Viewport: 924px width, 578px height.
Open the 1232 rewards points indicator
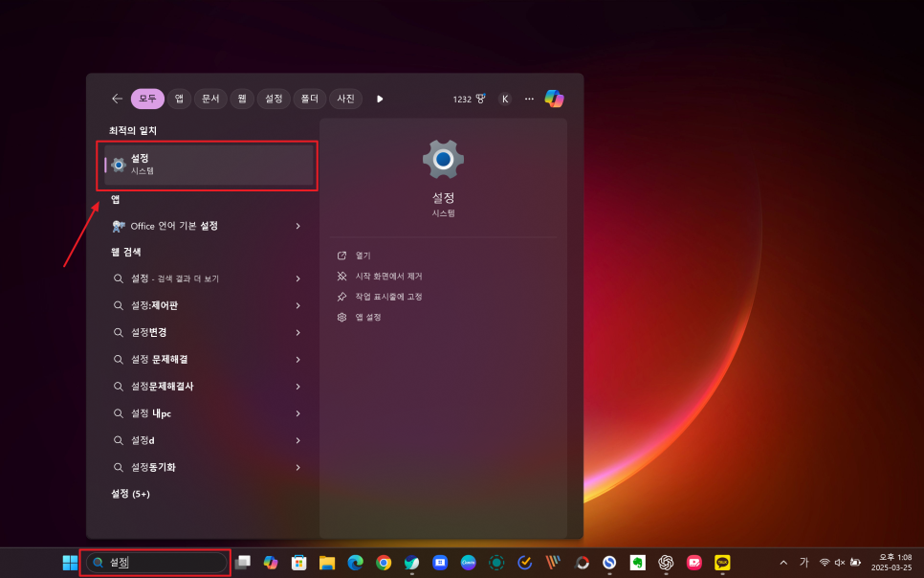coord(469,100)
